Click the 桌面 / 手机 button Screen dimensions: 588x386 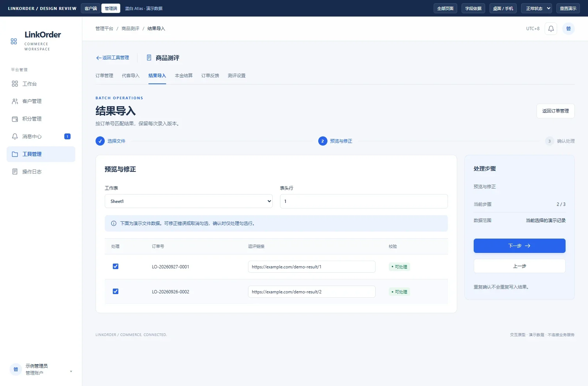coord(503,8)
